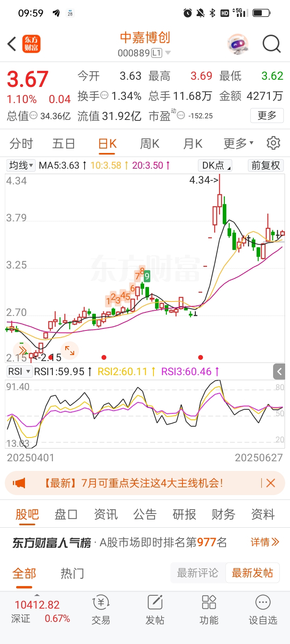This screenshot has width=290, height=644.
Task: Switch to the 五日 chart tab
Action: 64,143
